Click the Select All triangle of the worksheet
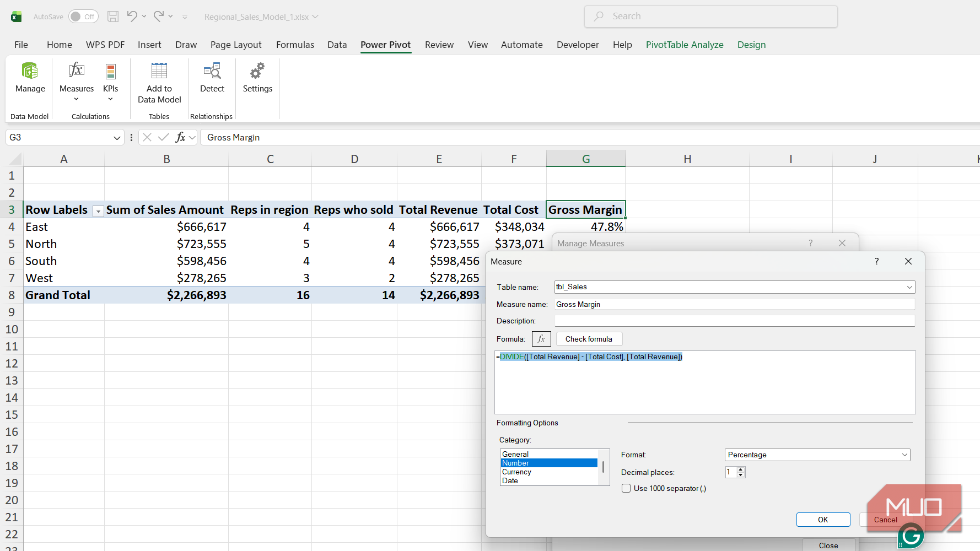Screen dimensions: 980x551 point(15,159)
